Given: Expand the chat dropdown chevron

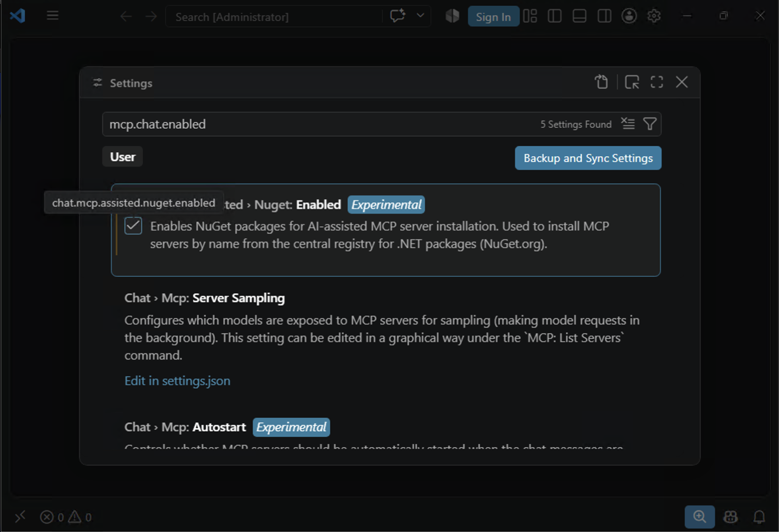Looking at the screenshot, I should coord(420,16).
